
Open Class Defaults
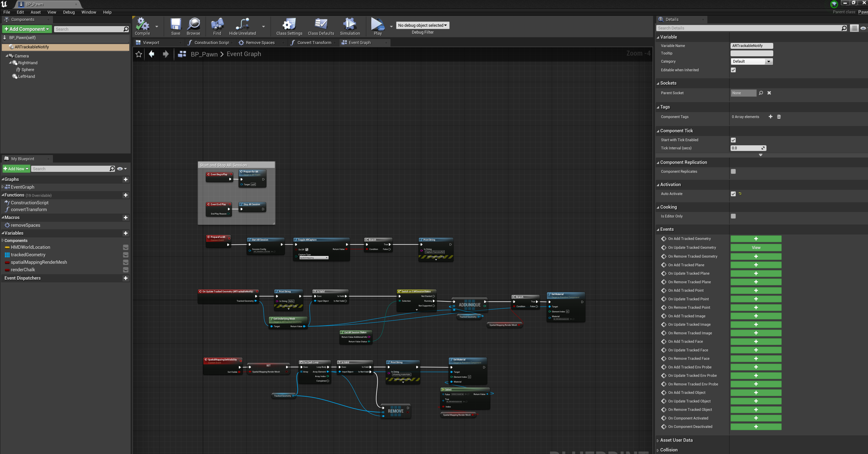[321, 26]
